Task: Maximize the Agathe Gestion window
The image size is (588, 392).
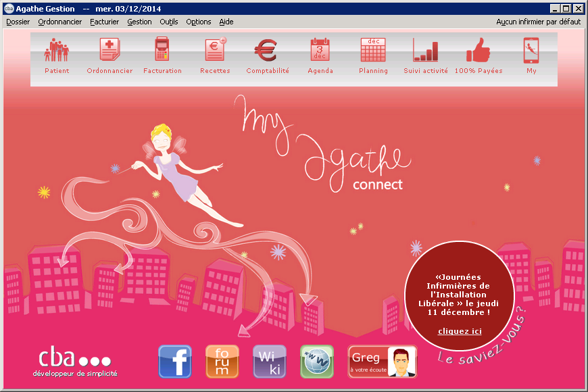Action: (566, 8)
